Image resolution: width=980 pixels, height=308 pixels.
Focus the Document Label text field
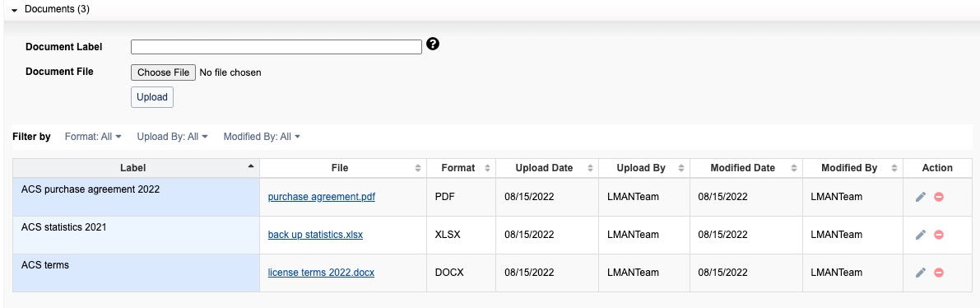pos(276,47)
